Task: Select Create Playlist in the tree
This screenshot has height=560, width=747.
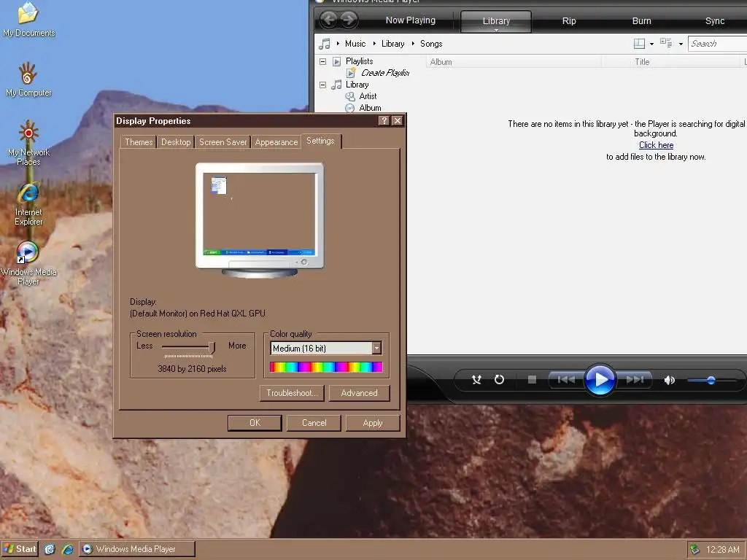Action: [x=385, y=73]
